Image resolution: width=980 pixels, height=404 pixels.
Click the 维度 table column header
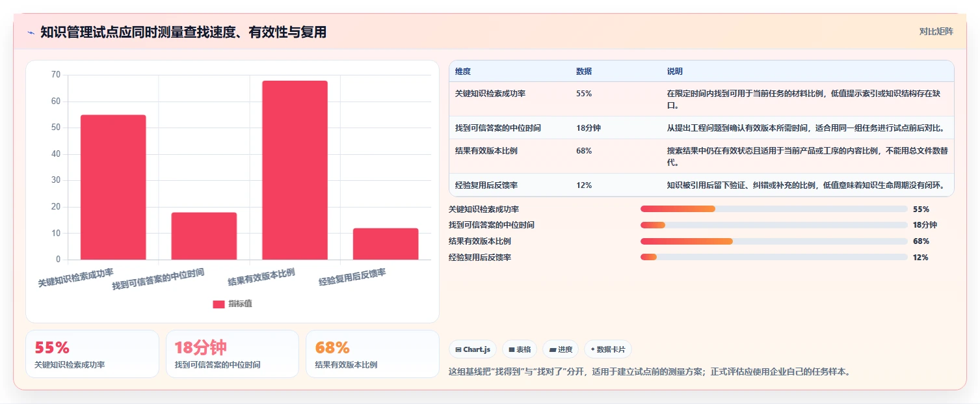pyautogui.click(x=463, y=72)
